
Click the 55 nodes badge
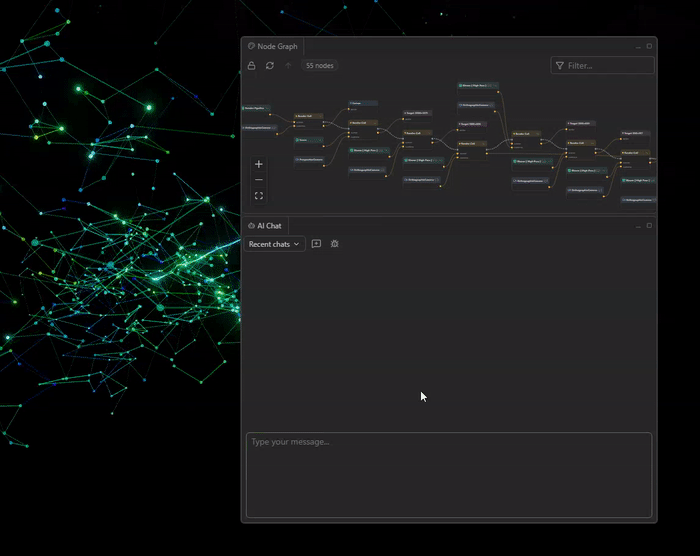[320, 66]
